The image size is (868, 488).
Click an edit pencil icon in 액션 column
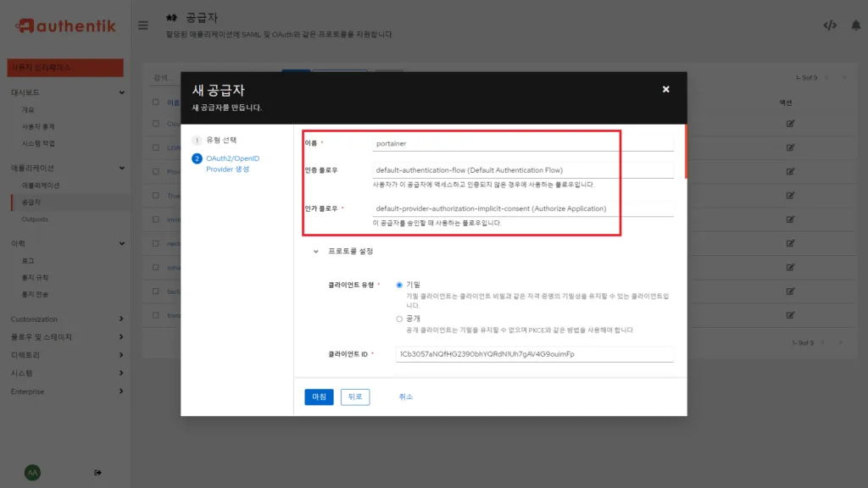tap(790, 121)
